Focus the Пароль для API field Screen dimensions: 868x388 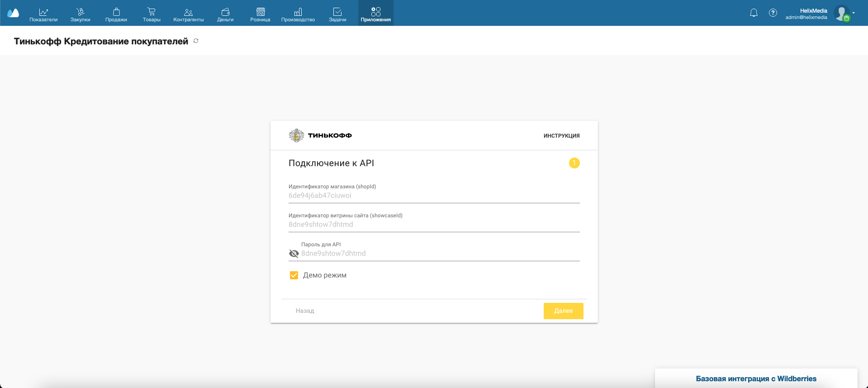tap(440, 254)
